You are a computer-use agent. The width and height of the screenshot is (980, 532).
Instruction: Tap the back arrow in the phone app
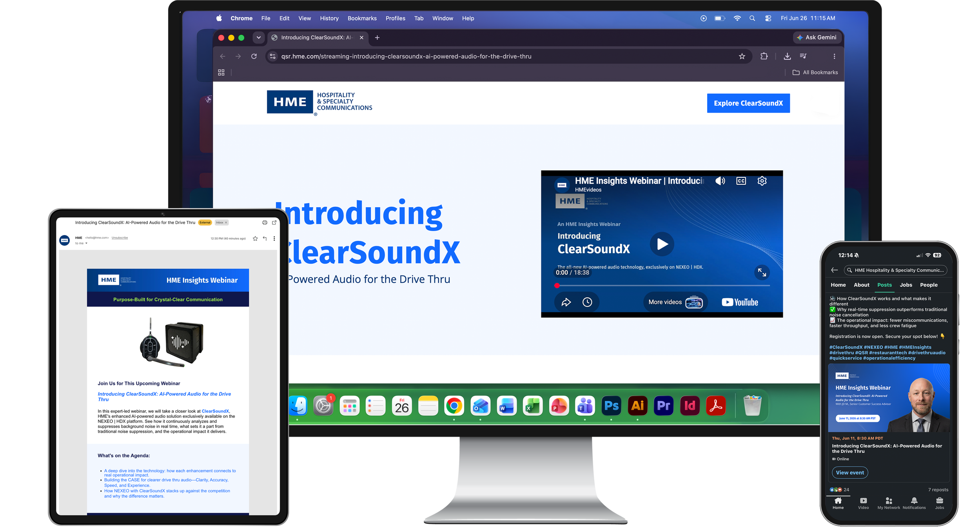835,270
